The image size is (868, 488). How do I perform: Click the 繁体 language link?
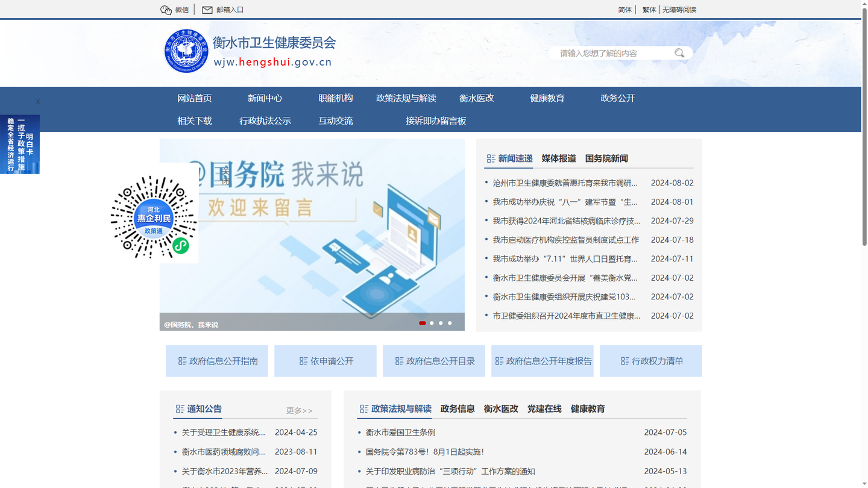649,10
